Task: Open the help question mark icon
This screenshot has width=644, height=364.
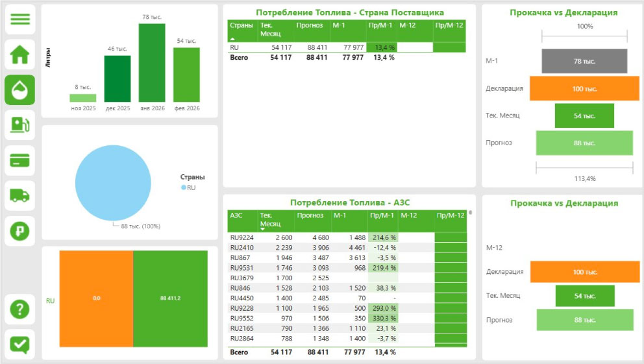Action: (x=20, y=309)
